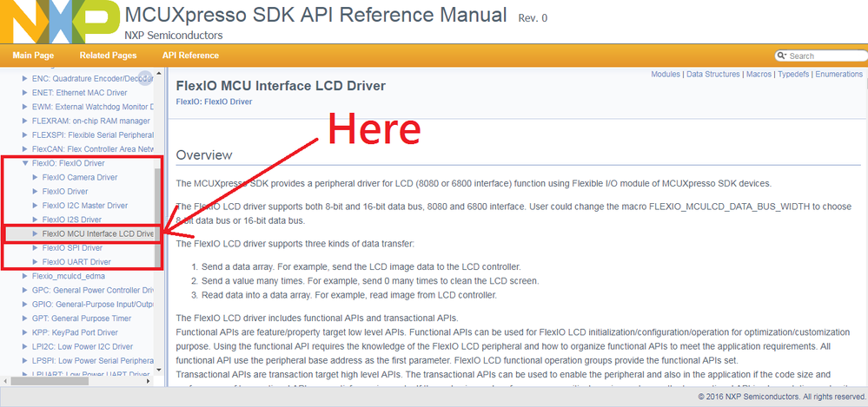Expand the EWM: External Watchdog Monitor arrow
868x407 pixels.
pyautogui.click(x=25, y=107)
